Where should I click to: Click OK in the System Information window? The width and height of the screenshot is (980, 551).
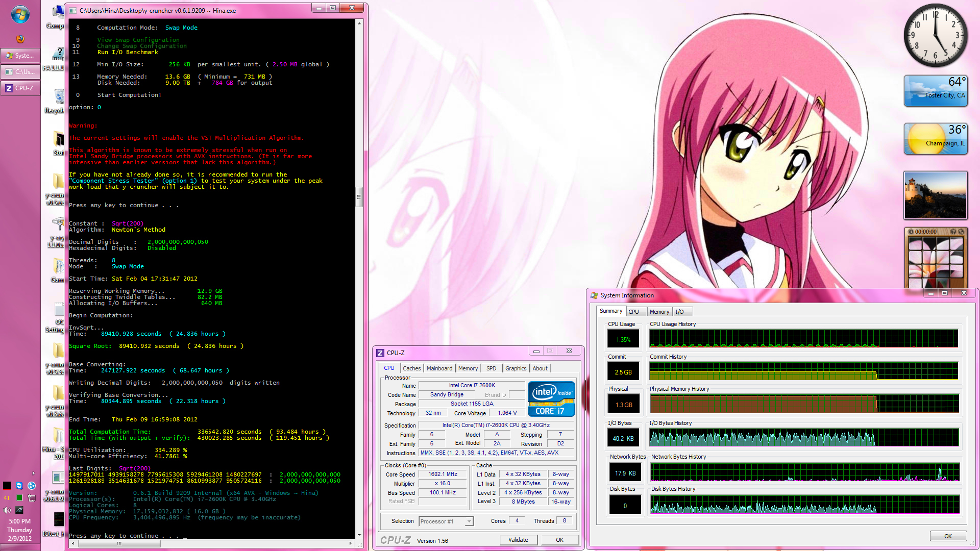click(x=948, y=536)
